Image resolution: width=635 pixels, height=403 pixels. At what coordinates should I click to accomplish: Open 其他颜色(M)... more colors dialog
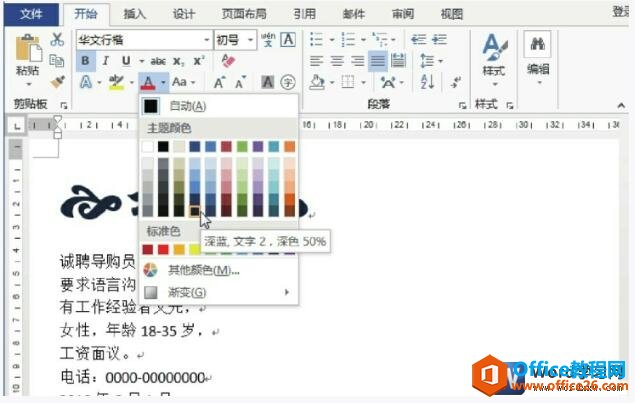click(219, 270)
